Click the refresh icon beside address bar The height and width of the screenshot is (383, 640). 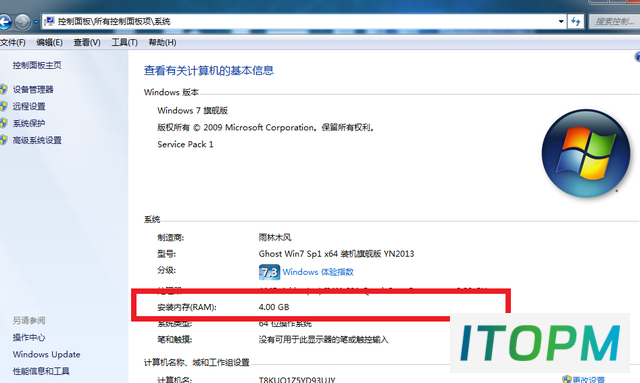[576, 21]
